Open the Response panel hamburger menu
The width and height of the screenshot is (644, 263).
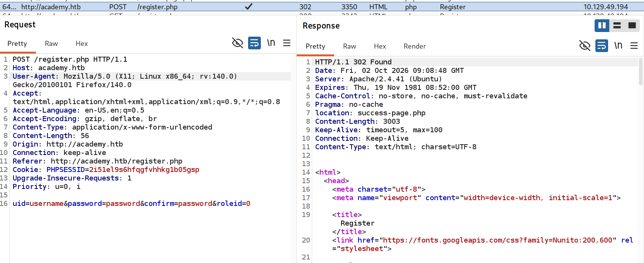[x=634, y=46]
